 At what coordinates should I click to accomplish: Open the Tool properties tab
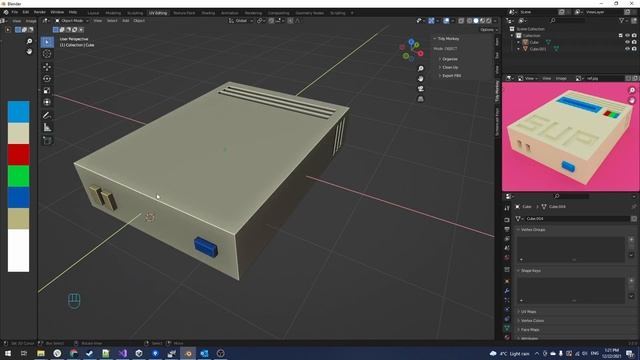(507, 208)
